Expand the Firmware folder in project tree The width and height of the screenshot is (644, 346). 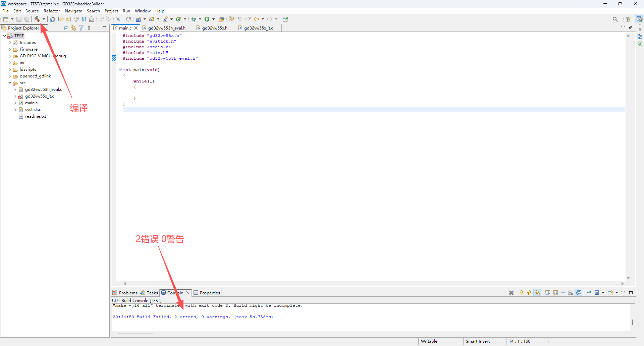10,49
